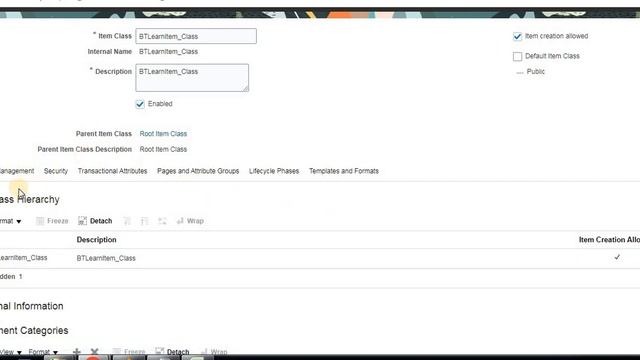Open the Root Item Class link
Image resolution: width=640 pixels, height=360 pixels.
[163, 134]
